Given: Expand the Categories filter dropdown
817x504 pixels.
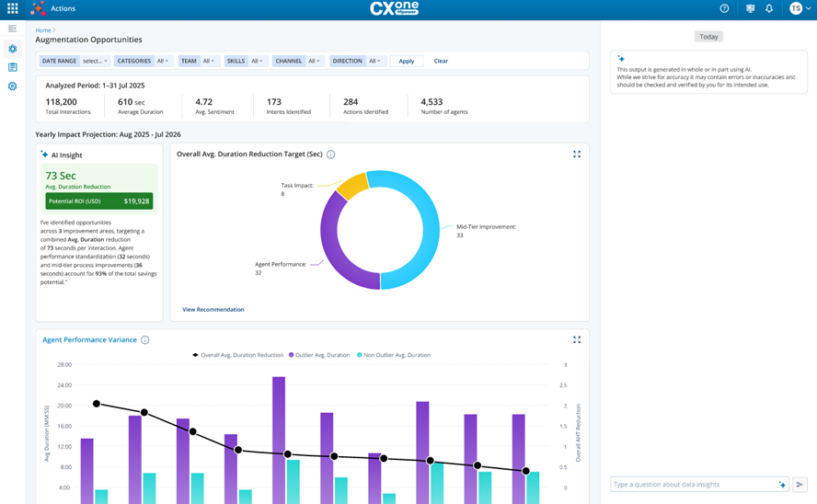Looking at the screenshot, I should pyautogui.click(x=162, y=62).
